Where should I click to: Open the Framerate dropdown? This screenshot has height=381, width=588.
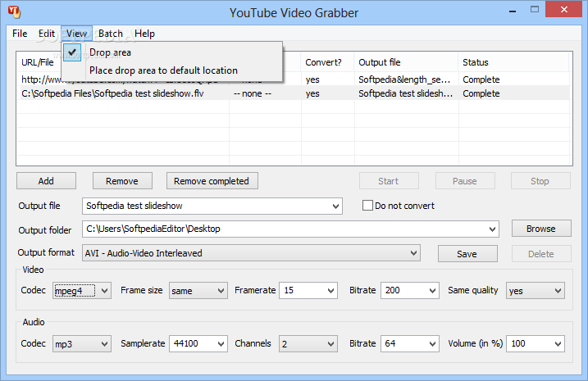pyautogui.click(x=330, y=291)
